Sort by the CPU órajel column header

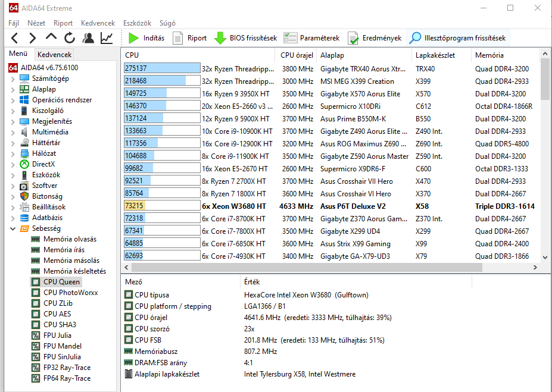tap(297, 55)
